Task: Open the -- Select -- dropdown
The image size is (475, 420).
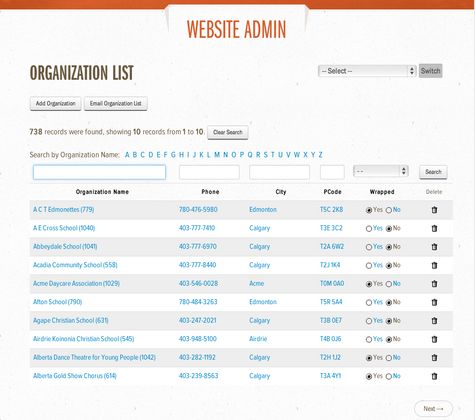Action: click(367, 71)
